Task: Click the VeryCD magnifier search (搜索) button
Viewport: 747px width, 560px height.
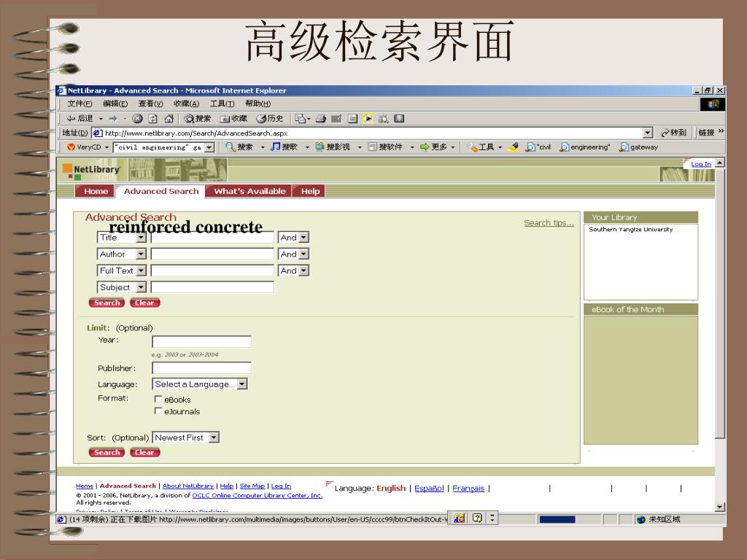Action: click(x=239, y=147)
